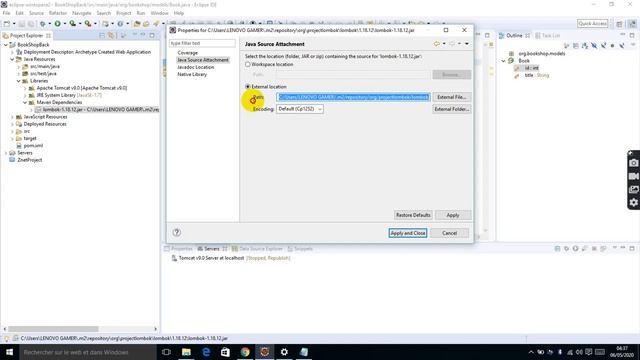Click the Apply button
This screenshot has height=360, width=640.
453,215
